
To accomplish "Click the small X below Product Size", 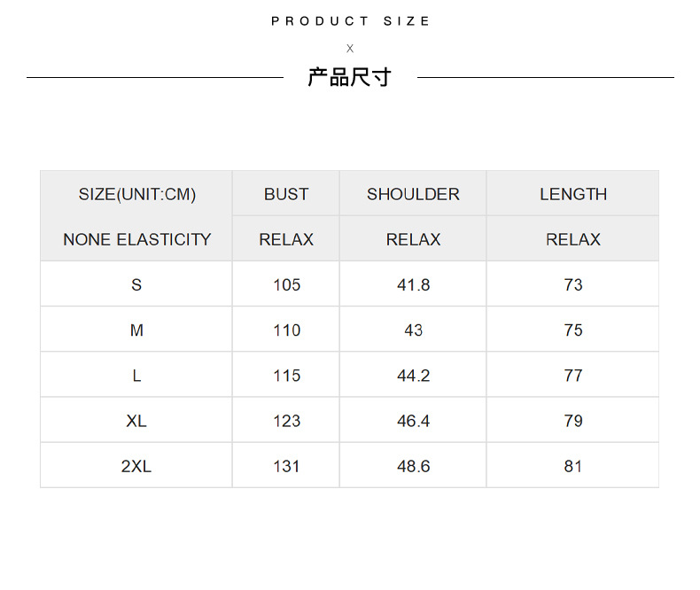I will (350, 49).
